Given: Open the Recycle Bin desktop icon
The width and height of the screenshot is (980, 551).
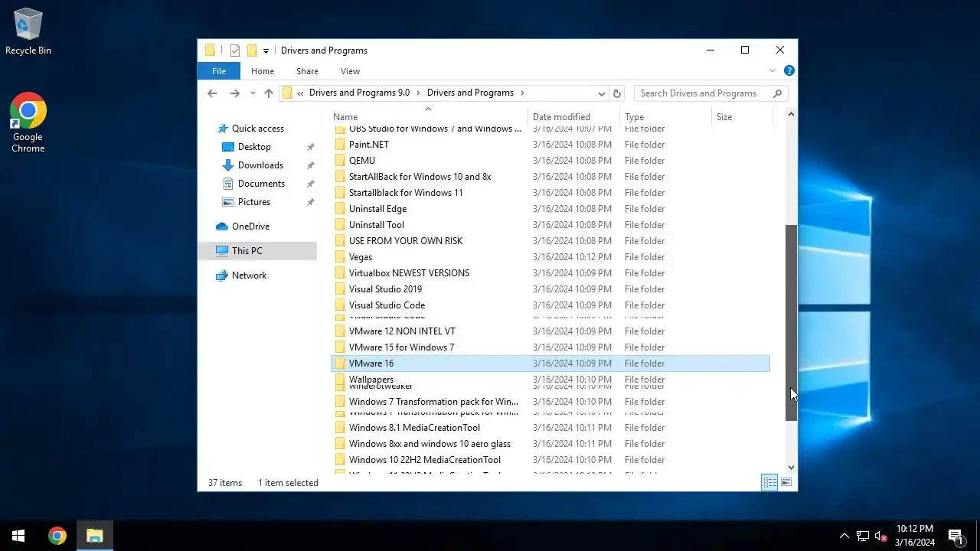Looking at the screenshot, I should [x=28, y=32].
